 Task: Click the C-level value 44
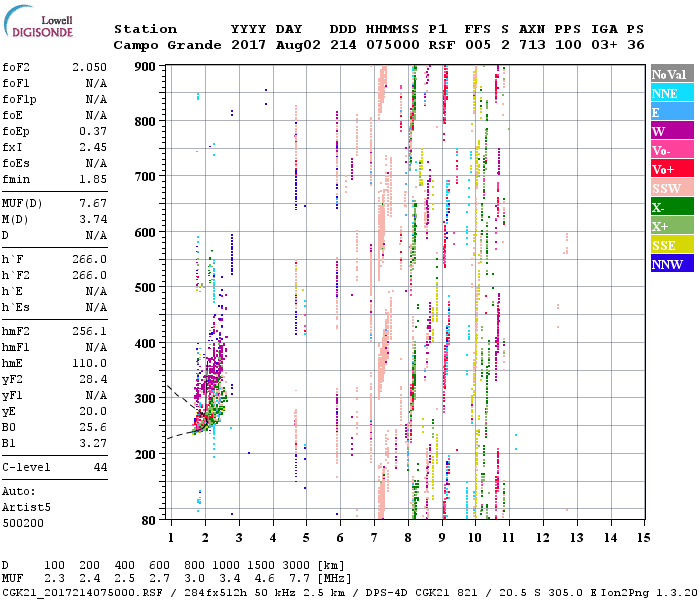tap(100, 467)
